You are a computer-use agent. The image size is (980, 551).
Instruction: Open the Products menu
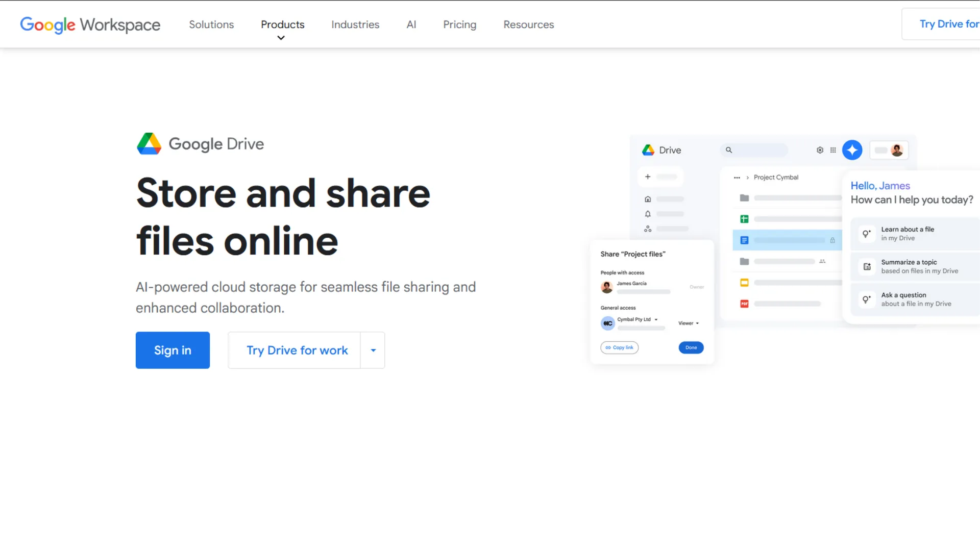click(x=282, y=24)
